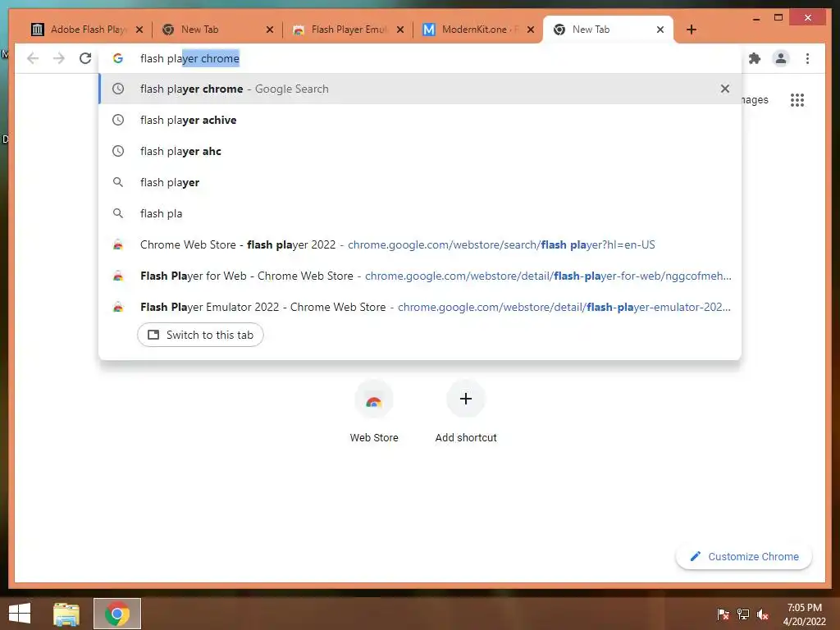The width and height of the screenshot is (840, 630).
Task: Select the 'flash player' search suggestion
Action: tap(420, 182)
